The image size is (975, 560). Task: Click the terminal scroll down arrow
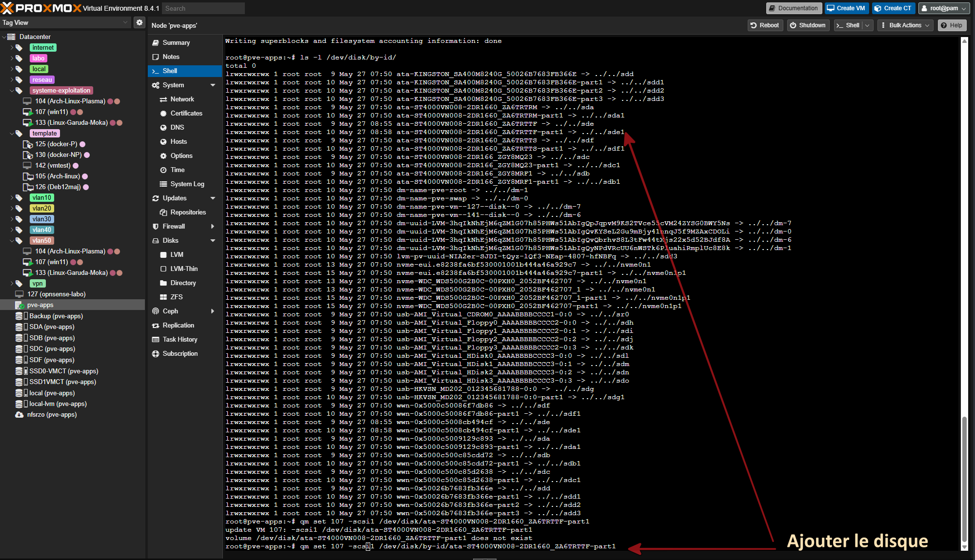pyautogui.click(x=964, y=547)
